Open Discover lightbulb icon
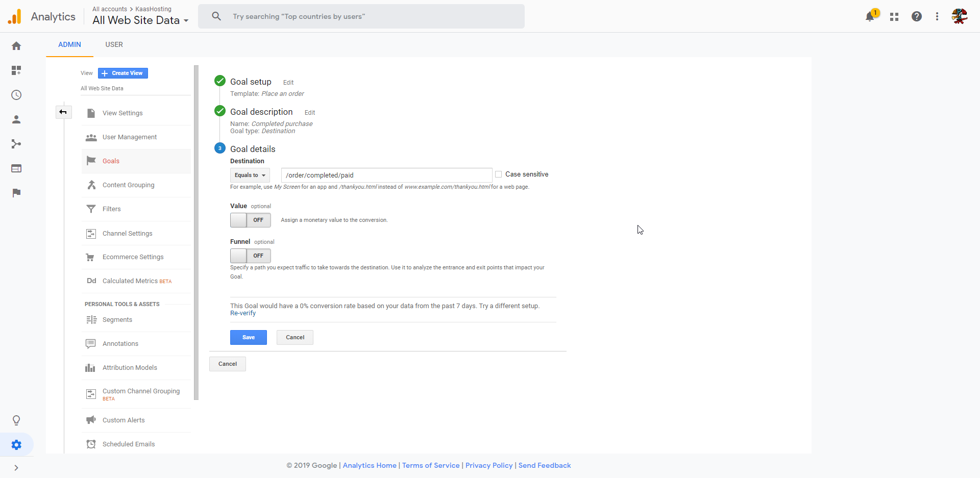The width and height of the screenshot is (980, 478). pos(16,420)
